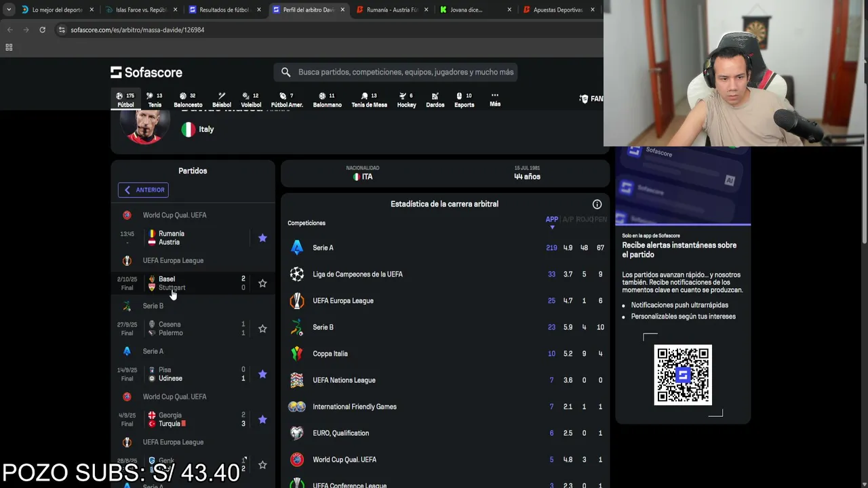Screen dimensions: 868x488
Task: Open the Serie A statistics row
Action: (445, 247)
